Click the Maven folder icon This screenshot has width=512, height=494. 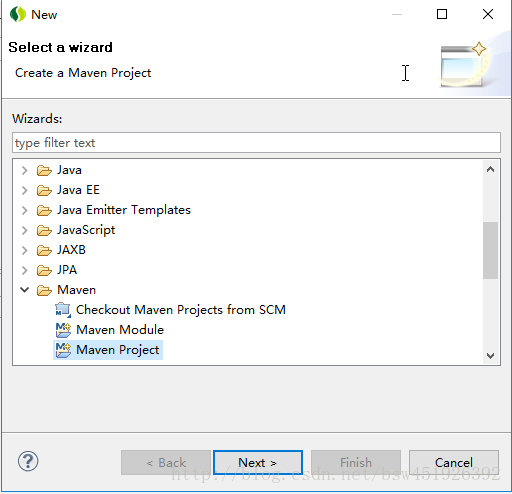(x=44, y=290)
